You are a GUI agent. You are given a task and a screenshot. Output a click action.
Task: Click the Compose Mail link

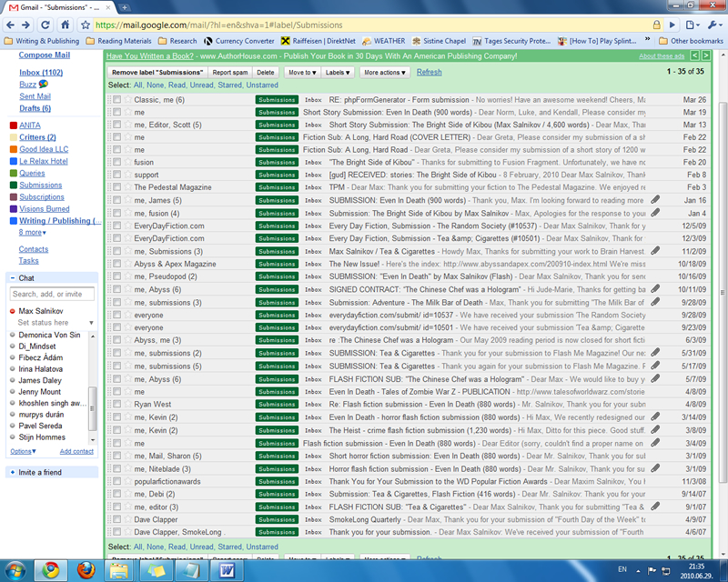tap(43, 55)
